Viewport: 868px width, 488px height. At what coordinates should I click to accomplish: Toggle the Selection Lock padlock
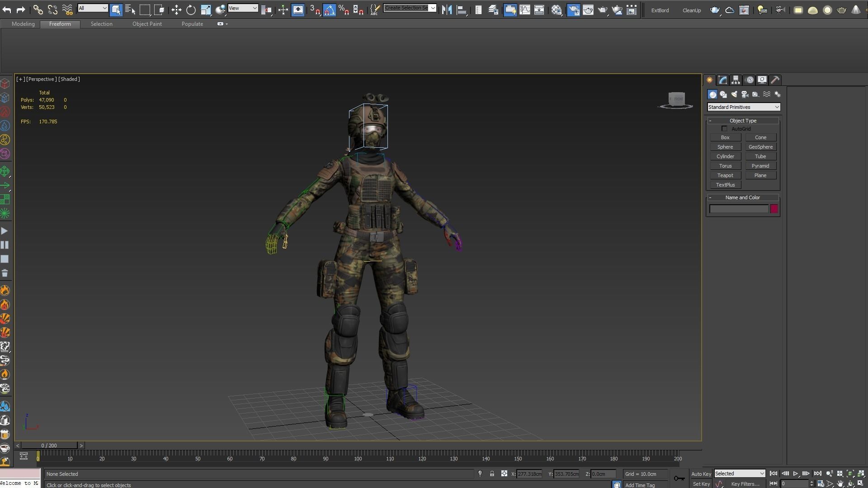coord(492,474)
